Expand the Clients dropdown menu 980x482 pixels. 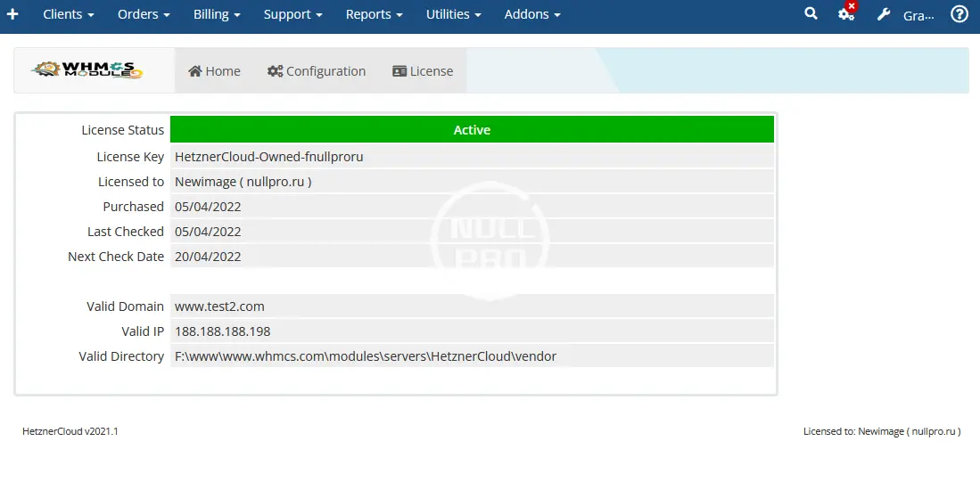(x=69, y=14)
